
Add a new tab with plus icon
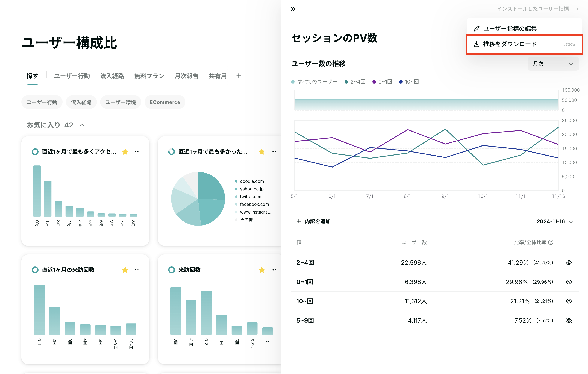239,76
